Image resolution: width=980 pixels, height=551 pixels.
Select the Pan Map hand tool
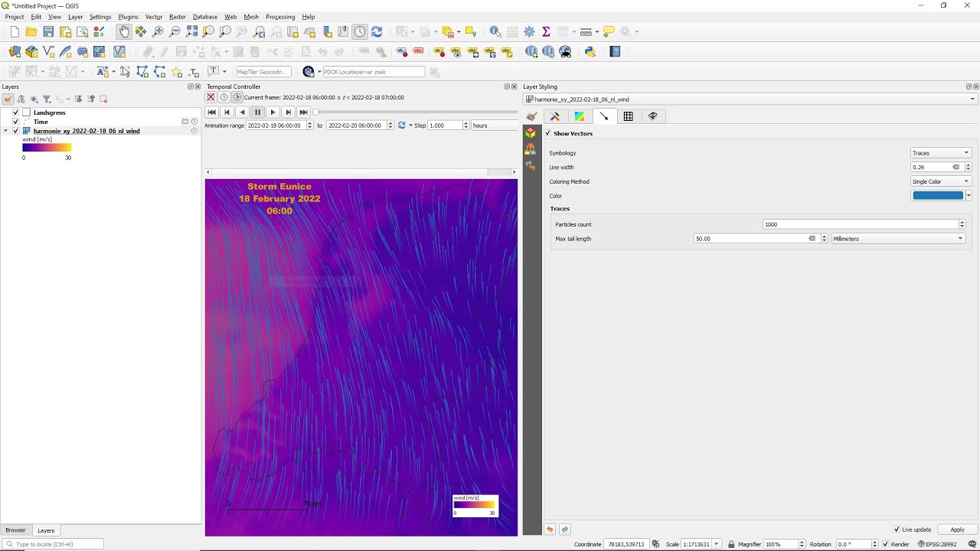pos(124,31)
